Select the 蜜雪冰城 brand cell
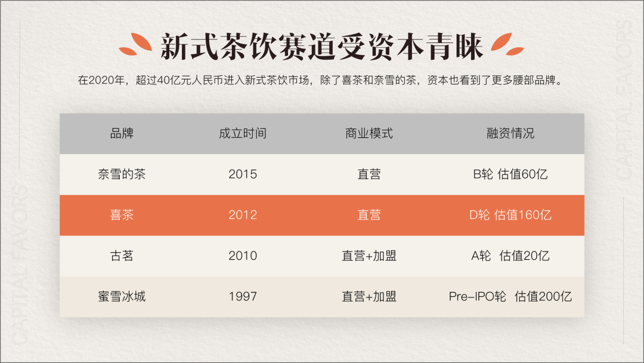644x363 pixels. point(122,296)
